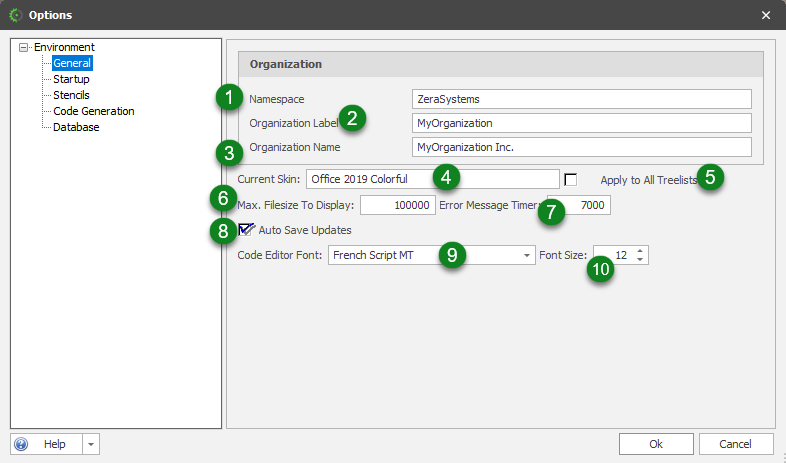Select the Environment root node label
Image resolution: width=786 pixels, height=463 pixels.
click(x=64, y=47)
